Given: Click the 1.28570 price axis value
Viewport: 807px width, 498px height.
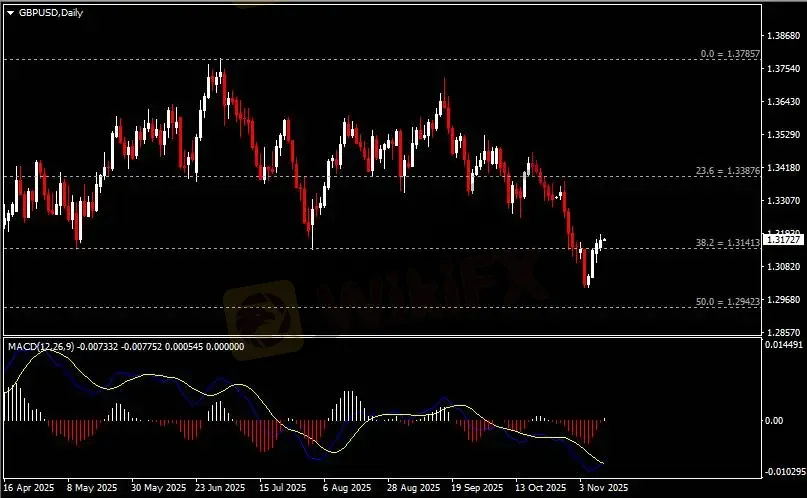Looking at the screenshot, I should click(x=783, y=331).
